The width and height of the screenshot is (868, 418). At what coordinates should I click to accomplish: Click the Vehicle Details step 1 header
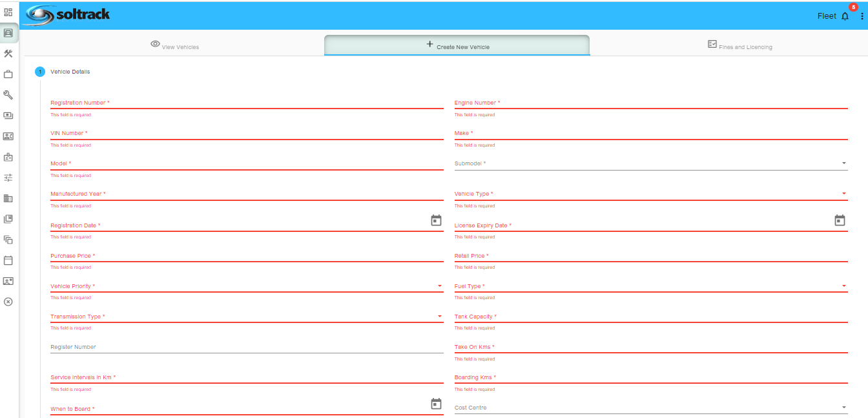tap(70, 72)
